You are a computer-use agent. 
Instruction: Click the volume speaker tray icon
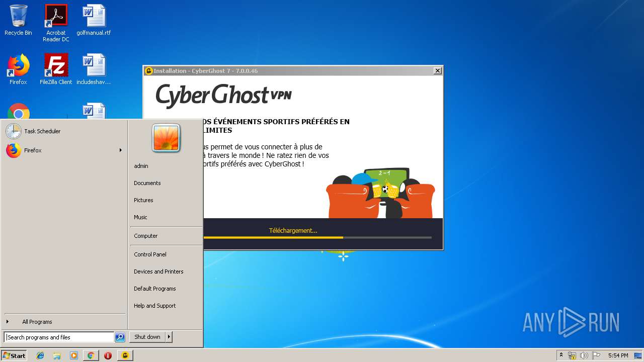pyautogui.click(x=584, y=355)
